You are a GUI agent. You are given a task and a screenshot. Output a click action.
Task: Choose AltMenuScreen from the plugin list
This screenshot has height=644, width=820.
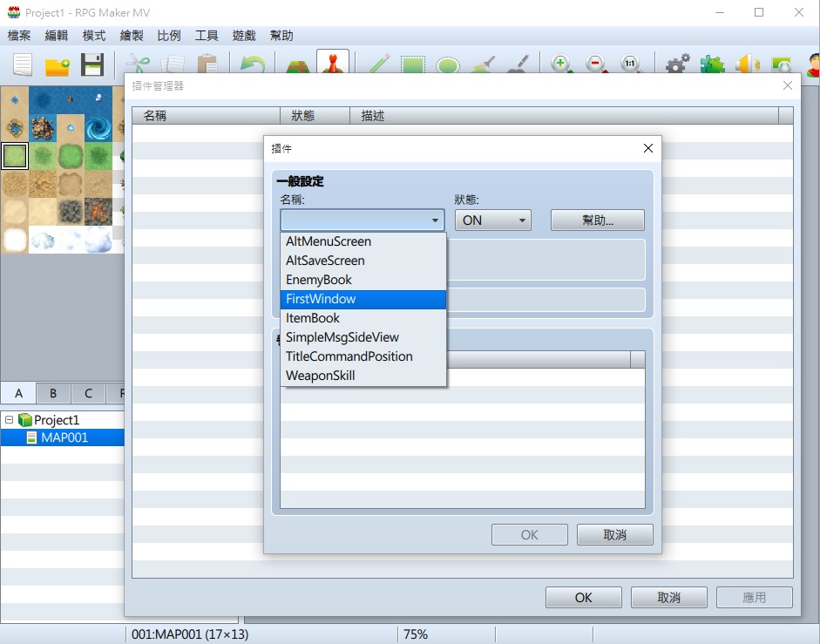363,241
